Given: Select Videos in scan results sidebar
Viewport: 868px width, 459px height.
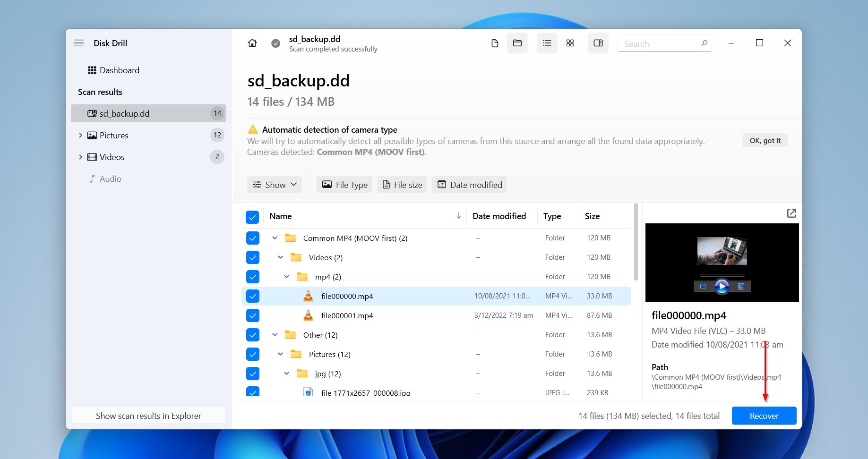Looking at the screenshot, I should pos(112,157).
